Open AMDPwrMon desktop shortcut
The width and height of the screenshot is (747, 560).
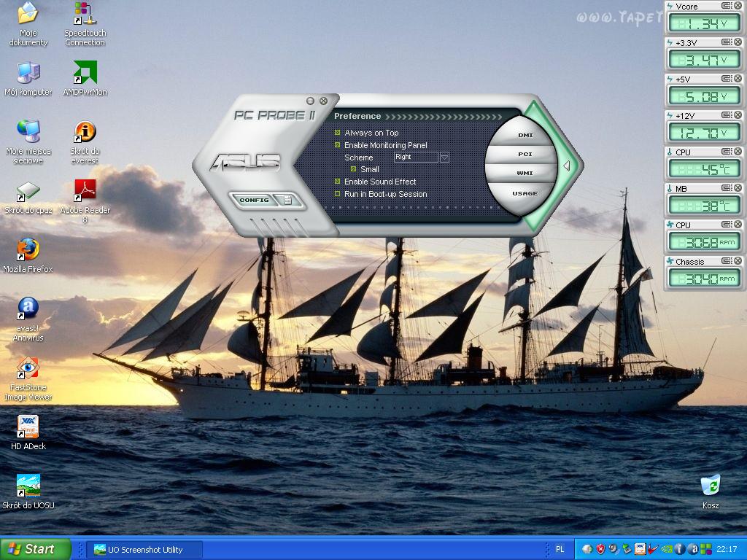click(x=85, y=72)
